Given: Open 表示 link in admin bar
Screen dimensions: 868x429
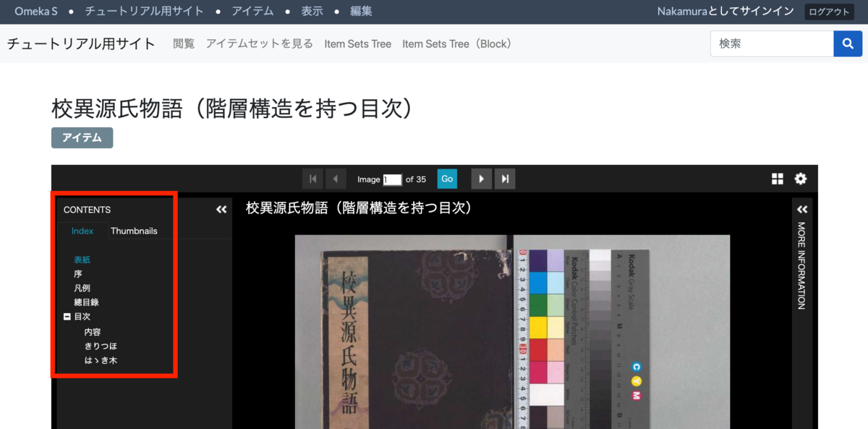Looking at the screenshot, I should click(312, 12).
